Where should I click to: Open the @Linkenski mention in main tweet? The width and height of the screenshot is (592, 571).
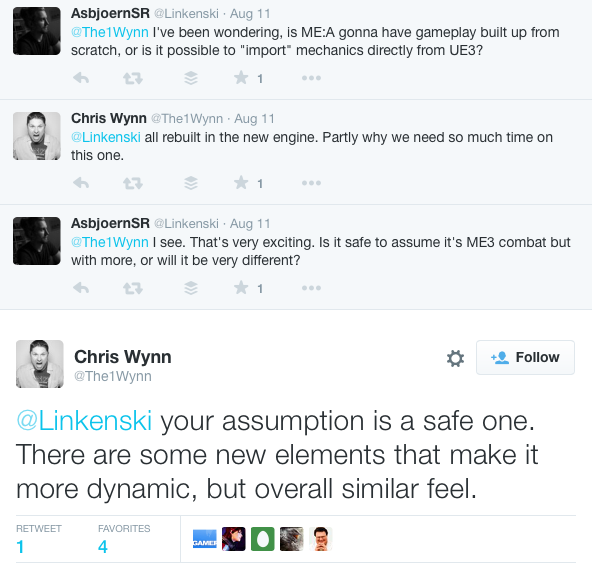coord(84,421)
